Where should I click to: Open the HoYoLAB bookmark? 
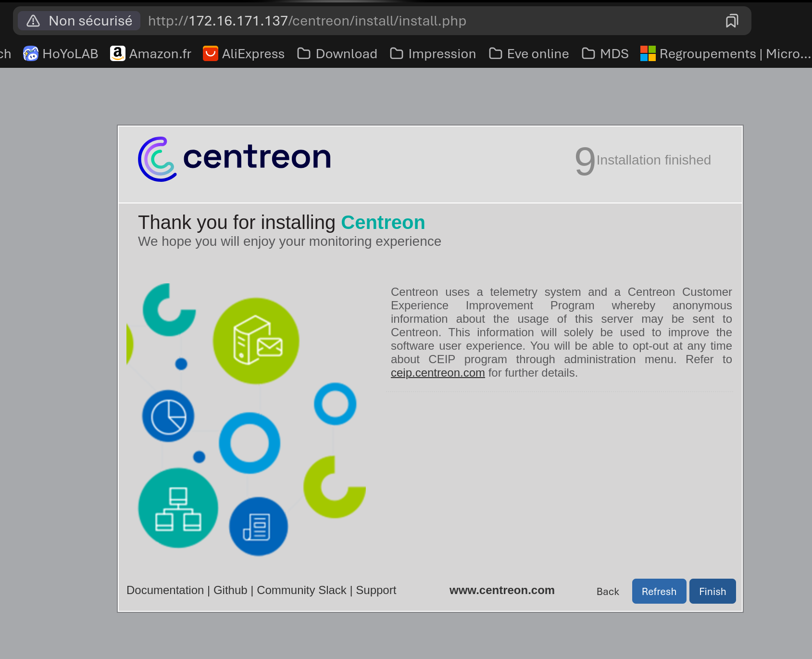(61, 53)
